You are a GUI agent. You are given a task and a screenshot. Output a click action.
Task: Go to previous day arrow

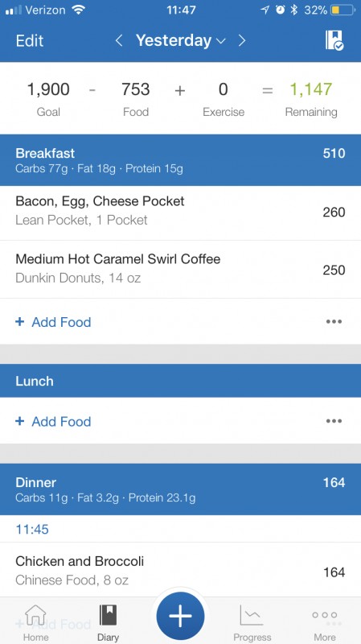119,40
